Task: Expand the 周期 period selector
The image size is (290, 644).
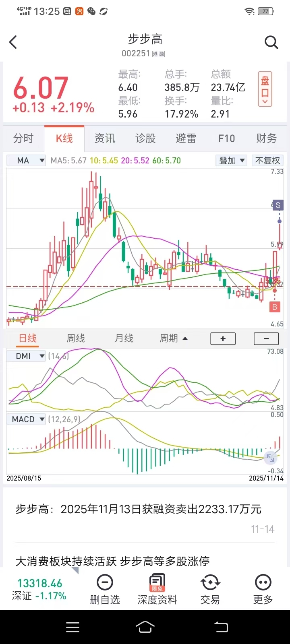Action: point(174,338)
